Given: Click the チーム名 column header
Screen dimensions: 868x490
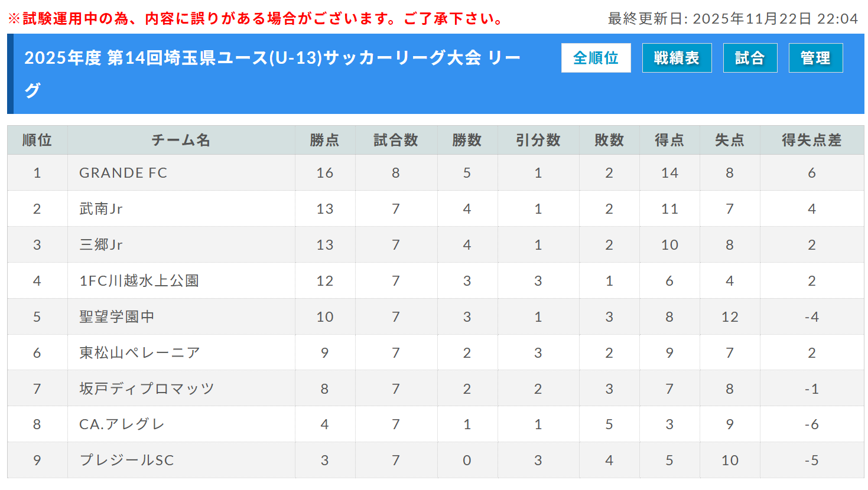Looking at the screenshot, I should (181, 141).
